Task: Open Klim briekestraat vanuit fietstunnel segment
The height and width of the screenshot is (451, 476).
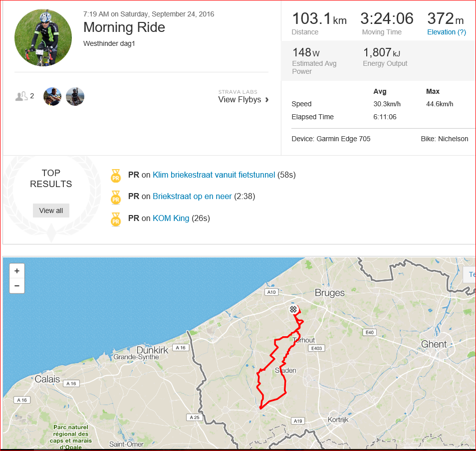Action: tap(214, 175)
